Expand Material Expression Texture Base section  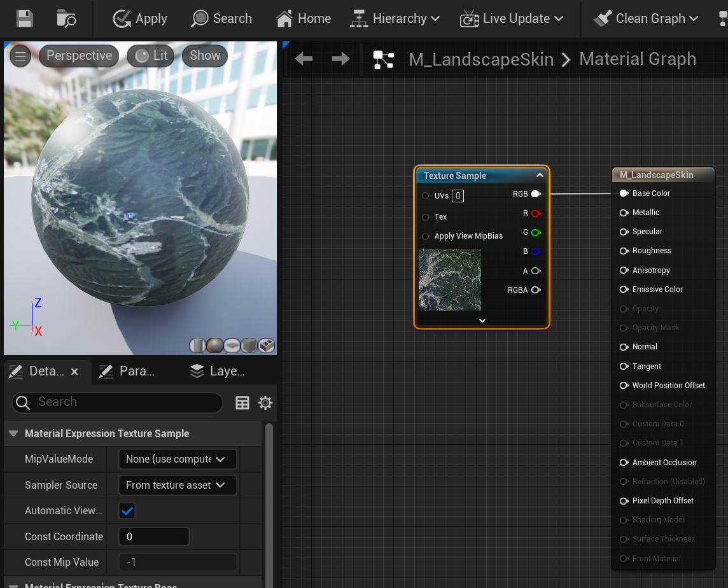pos(13,585)
